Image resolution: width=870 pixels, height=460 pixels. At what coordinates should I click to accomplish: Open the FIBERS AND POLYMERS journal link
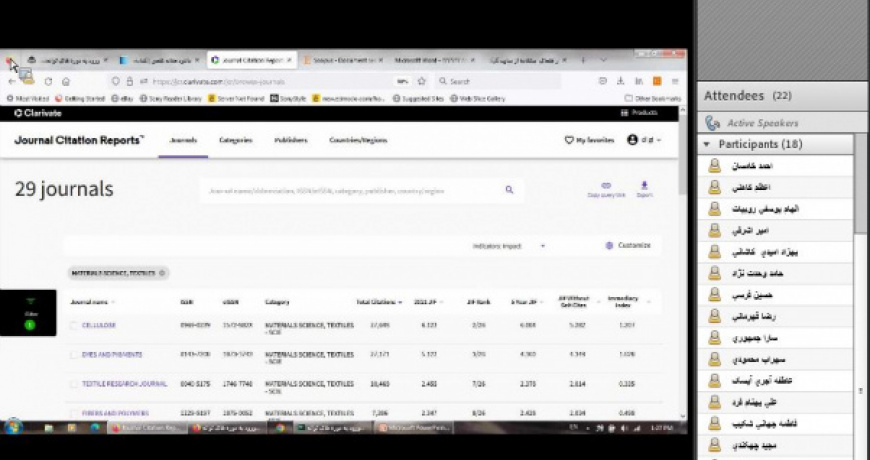(x=115, y=413)
